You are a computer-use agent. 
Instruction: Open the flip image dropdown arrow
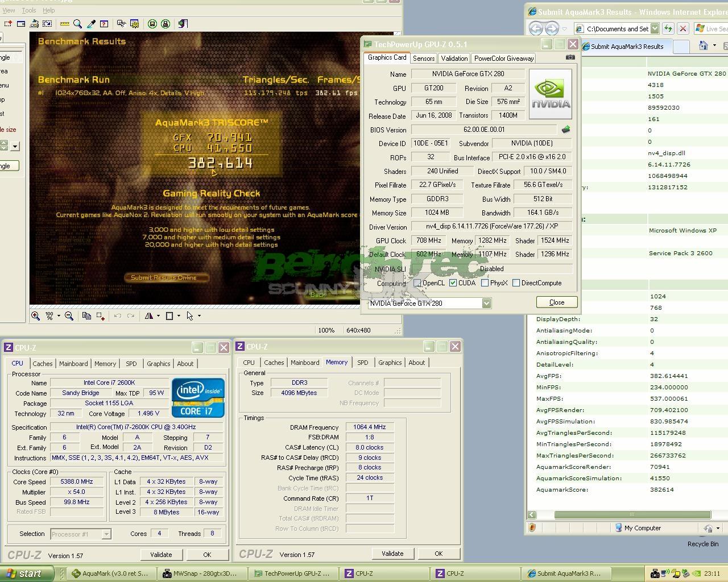pyautogui.click(x=158, y=316)
